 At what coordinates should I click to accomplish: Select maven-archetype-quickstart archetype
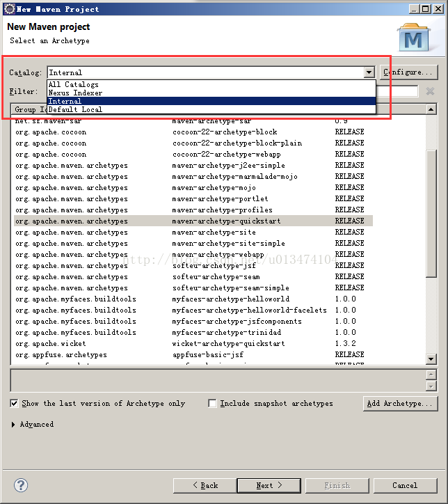pos(193,221)
